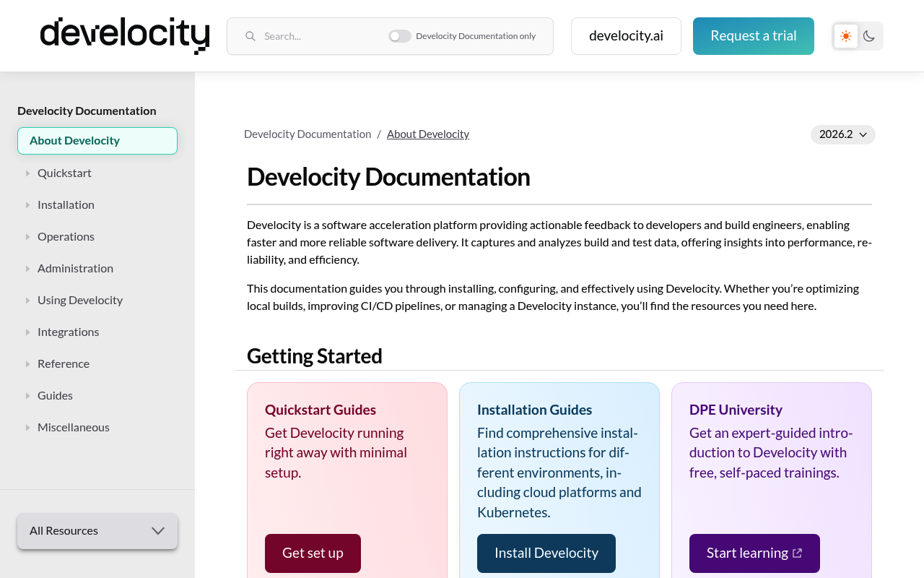Open Miscellaneous sidebar item
This screenshot has height=578, width=924.
point(74,427)
